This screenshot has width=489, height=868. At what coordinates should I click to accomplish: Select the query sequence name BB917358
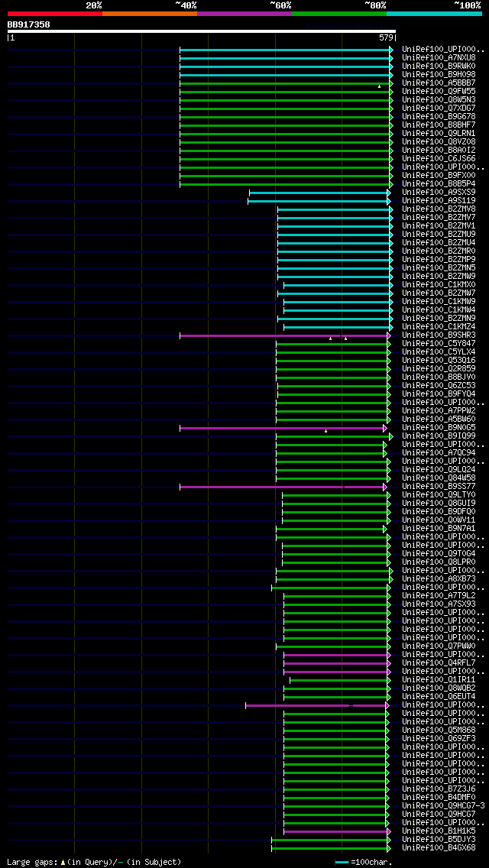pyautogui.click(x=28, y=24)
